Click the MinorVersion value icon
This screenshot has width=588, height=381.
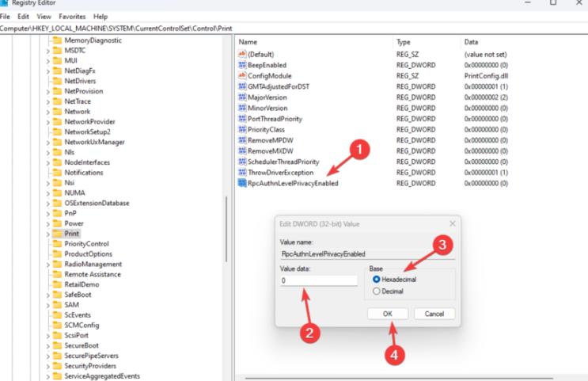coord(242,108)
